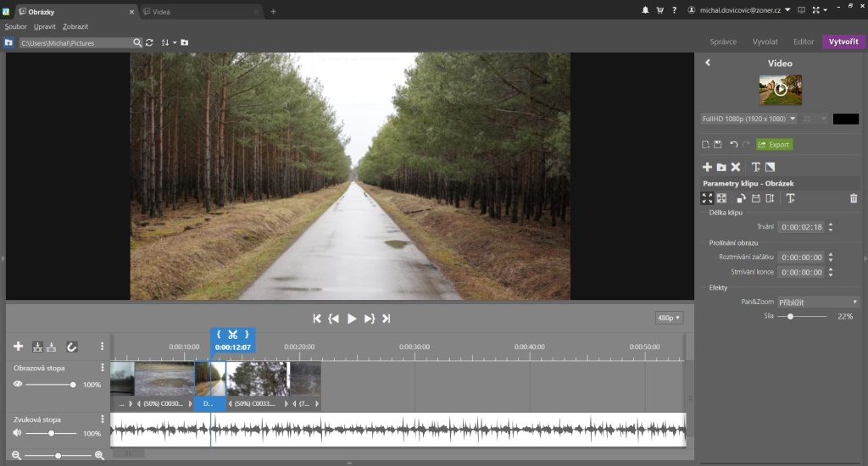Click insert clip with ripple icon
The width and height of the screenshot is (868, 466).
[37, 347]
